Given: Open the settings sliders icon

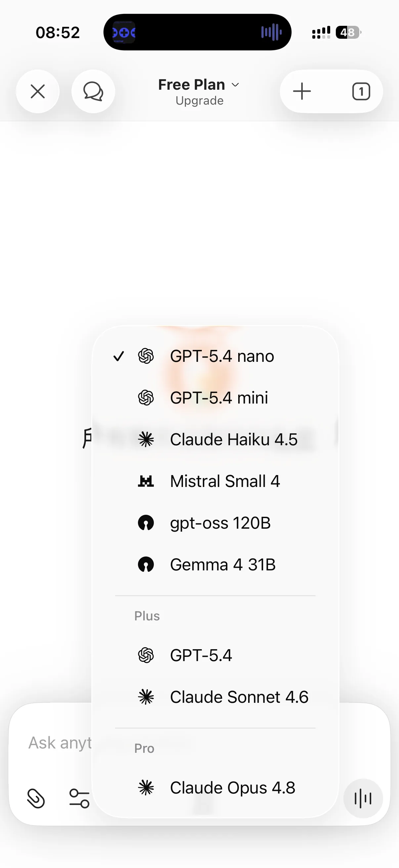Looking at the screenshot, I should [x=79, y=798].
